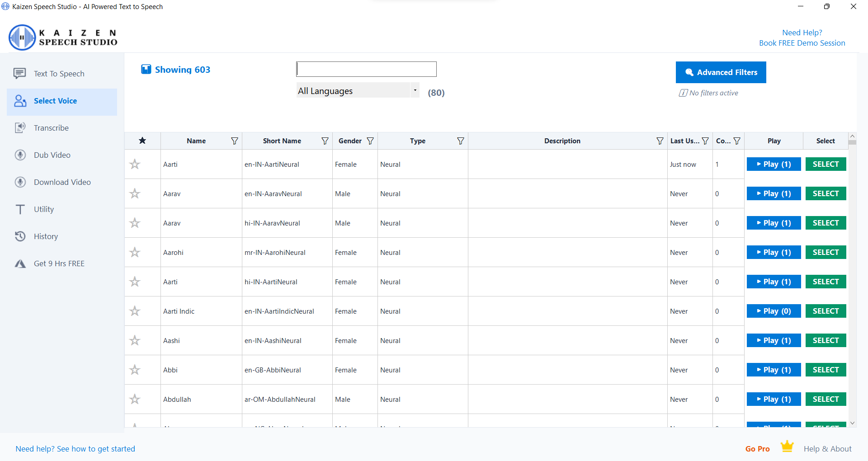This screenshot has width=868, height=461.
Task: Open Download Video from sidebar
Action: (62, 182)
